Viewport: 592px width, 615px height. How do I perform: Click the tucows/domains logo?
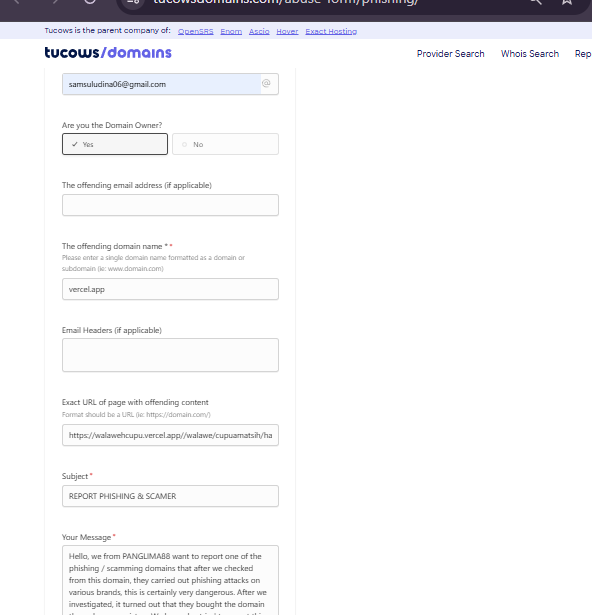pos(108,53)
